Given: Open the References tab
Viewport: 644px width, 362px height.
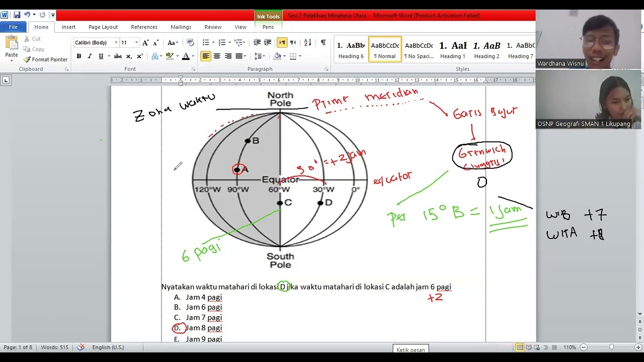Looking at the screenshot, I should pyautogui.click(x=144, y=27).
